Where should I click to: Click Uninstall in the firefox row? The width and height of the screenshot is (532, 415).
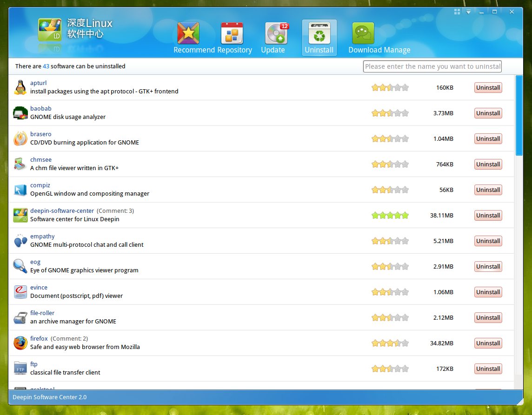[488, 343]
